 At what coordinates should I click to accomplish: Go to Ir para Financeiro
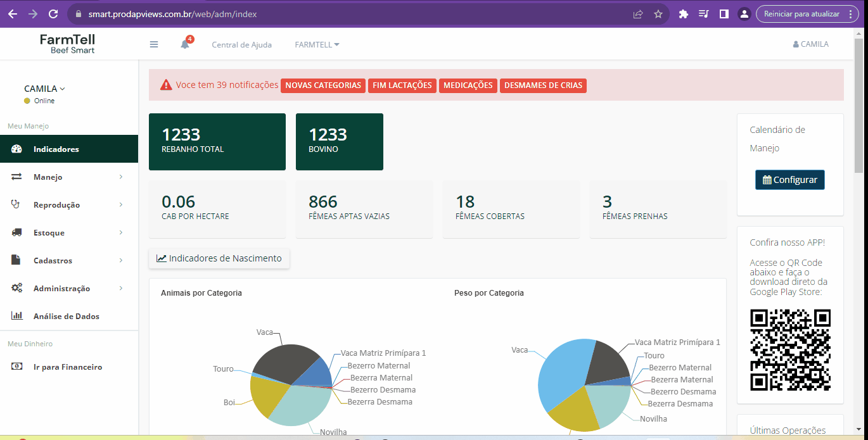(67, 367)
